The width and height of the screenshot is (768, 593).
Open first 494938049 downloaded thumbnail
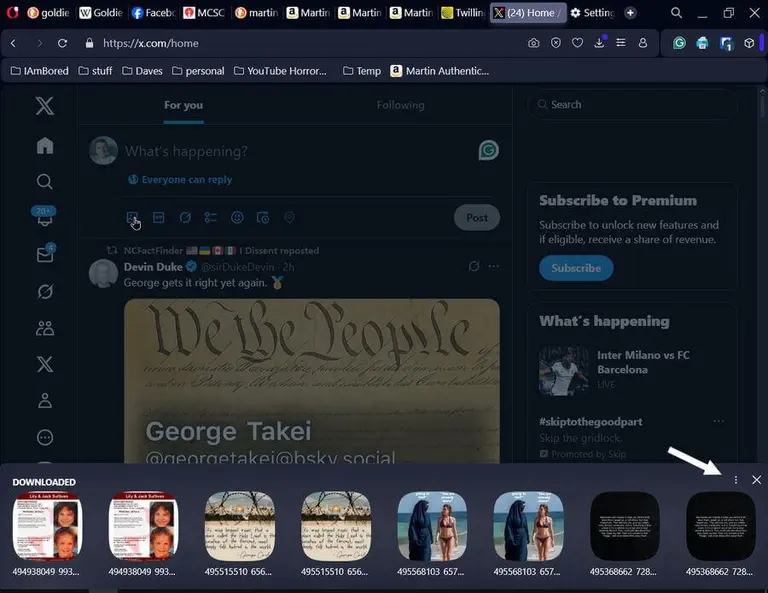[x=48, y=526]
